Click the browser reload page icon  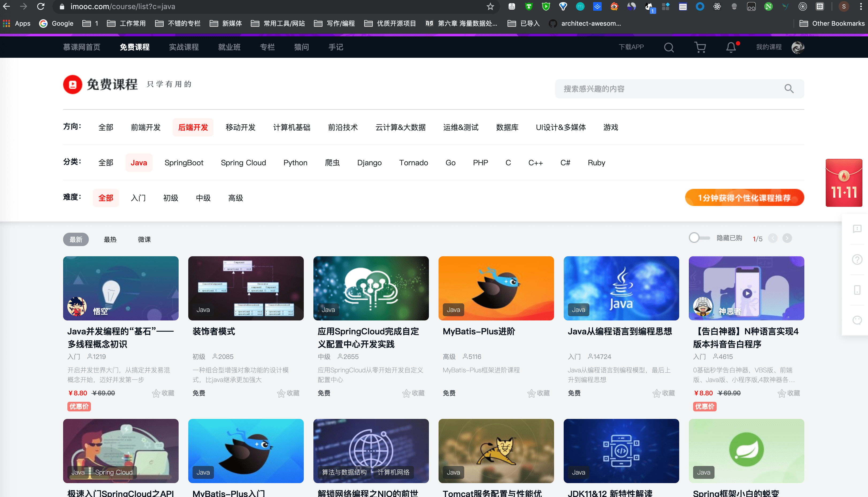41,6
